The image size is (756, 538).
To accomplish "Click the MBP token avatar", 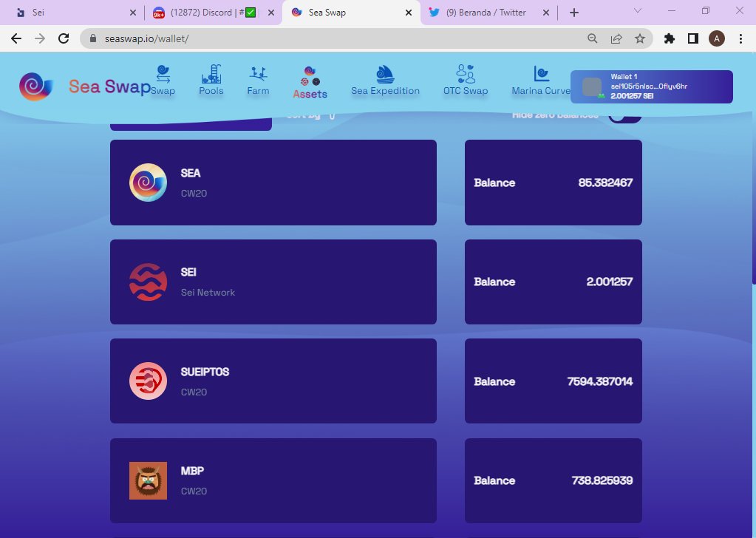I will pyautogui.click(x=148, y=480).
